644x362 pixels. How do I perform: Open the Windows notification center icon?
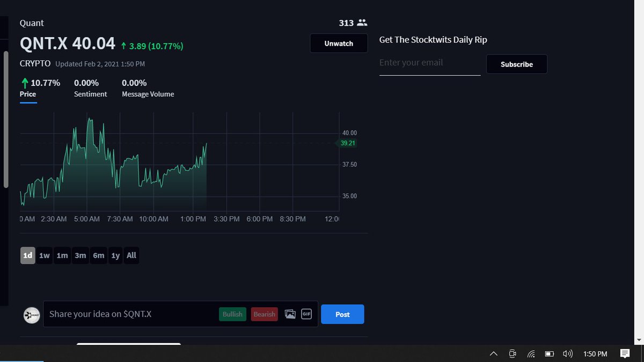(x=625, y=353)
